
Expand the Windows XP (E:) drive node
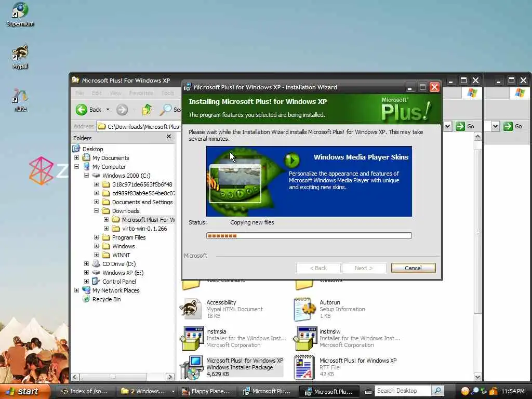click(x=87, y=272)
